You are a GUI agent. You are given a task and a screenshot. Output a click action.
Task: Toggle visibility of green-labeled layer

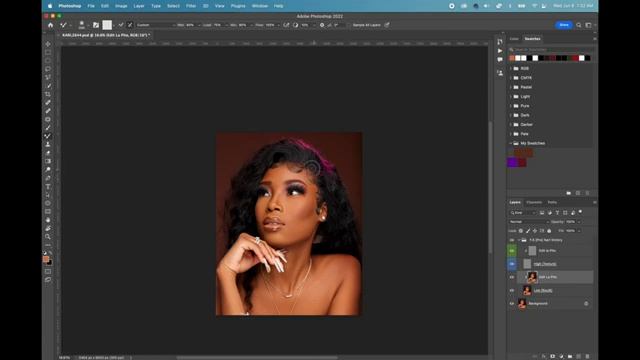point(512,251)
